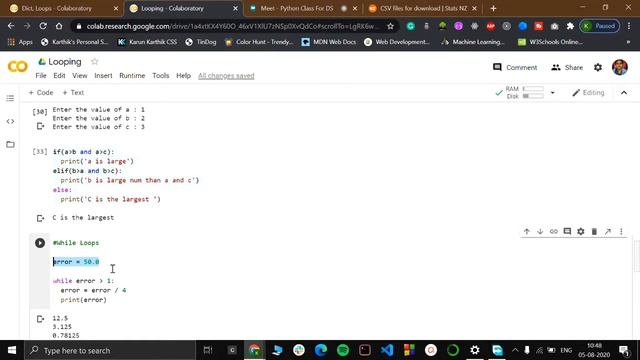Open Colab notebook settings gear

pos(598,67)
